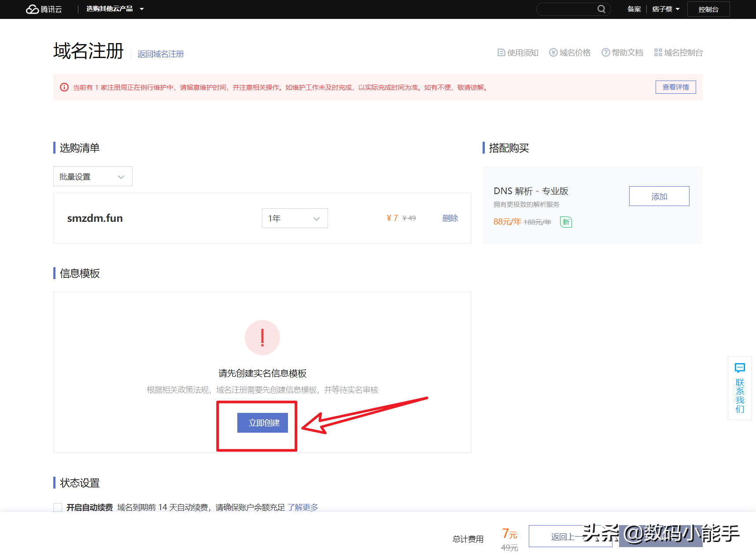Click the grid icon for 域名控制台
This screenshot has width=756, height=559.
coord(658,52)
